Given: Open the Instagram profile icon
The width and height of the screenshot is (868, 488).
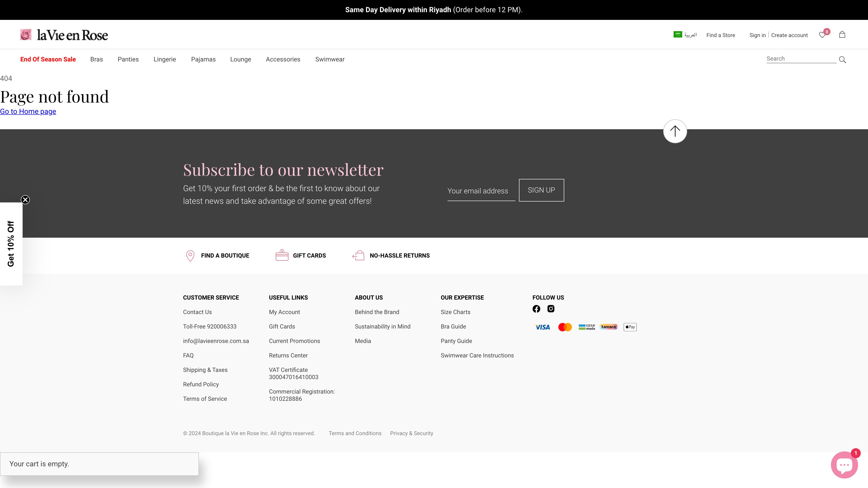Looking at the screenshot, I should [x=551, y=309].
